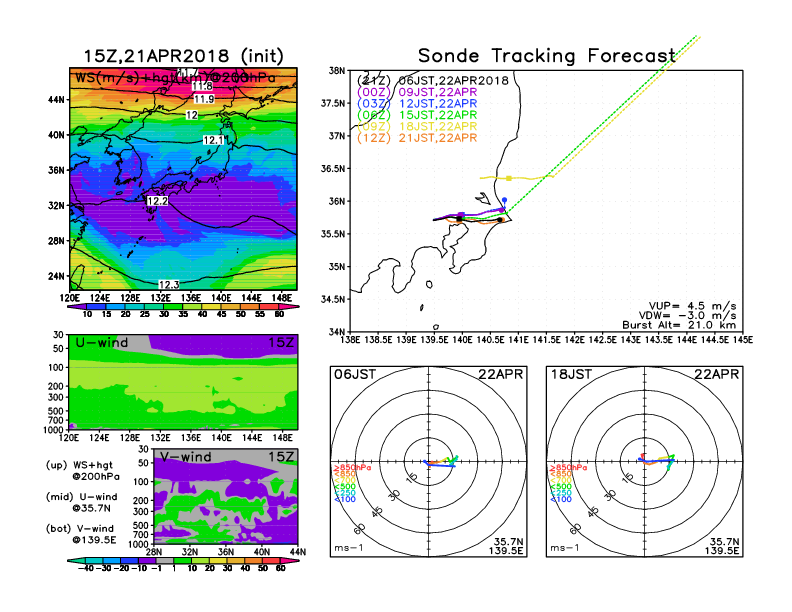This screenshot has width=792, height=612.
Task: Click the blue dot marker near 36N
Action: tap(504, 200)
